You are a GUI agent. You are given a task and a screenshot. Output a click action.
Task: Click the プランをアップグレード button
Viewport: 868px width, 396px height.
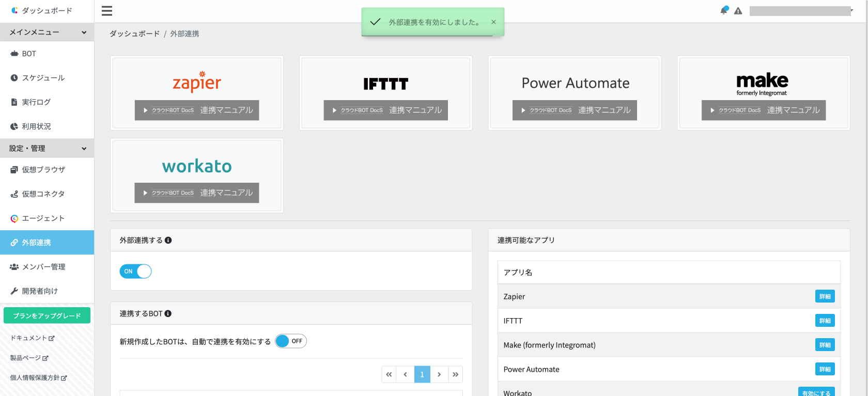47,315
